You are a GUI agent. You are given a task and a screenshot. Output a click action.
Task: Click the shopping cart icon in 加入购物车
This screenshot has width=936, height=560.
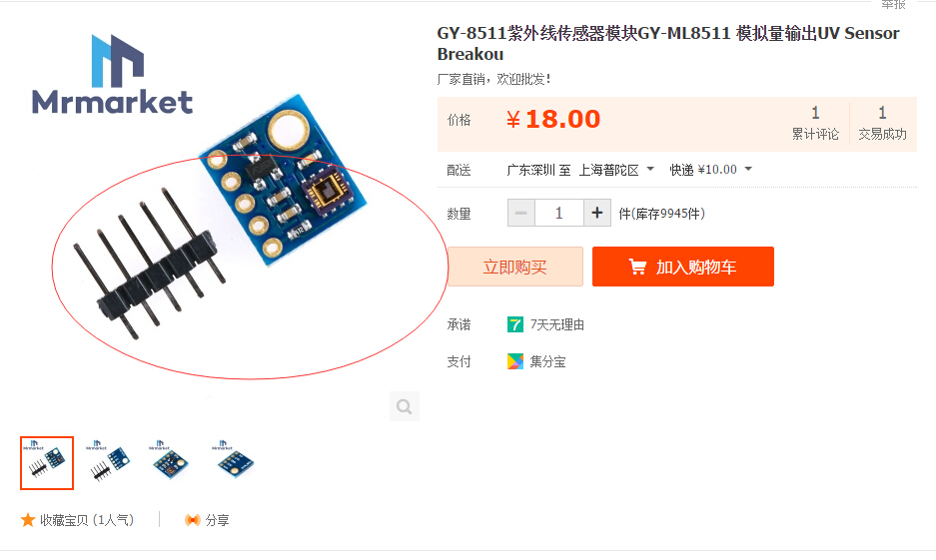pyautogui.click(x=637, y=267)
